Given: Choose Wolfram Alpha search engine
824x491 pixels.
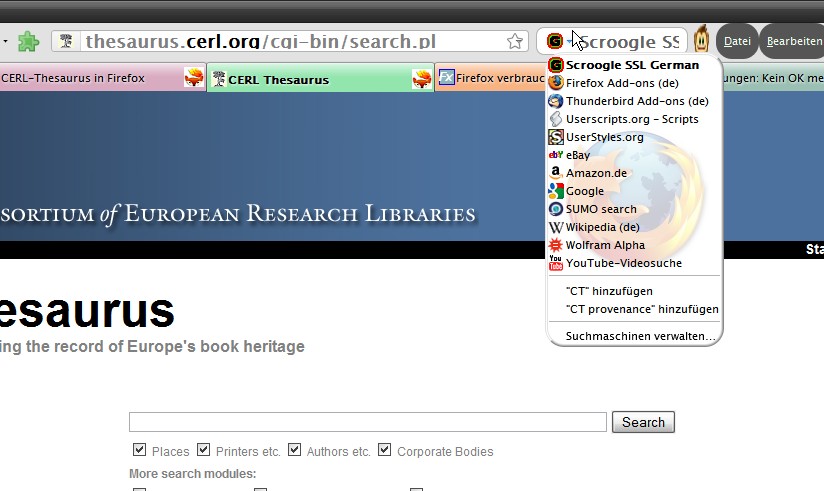Looking at the screenshot, I should (634, 245).
